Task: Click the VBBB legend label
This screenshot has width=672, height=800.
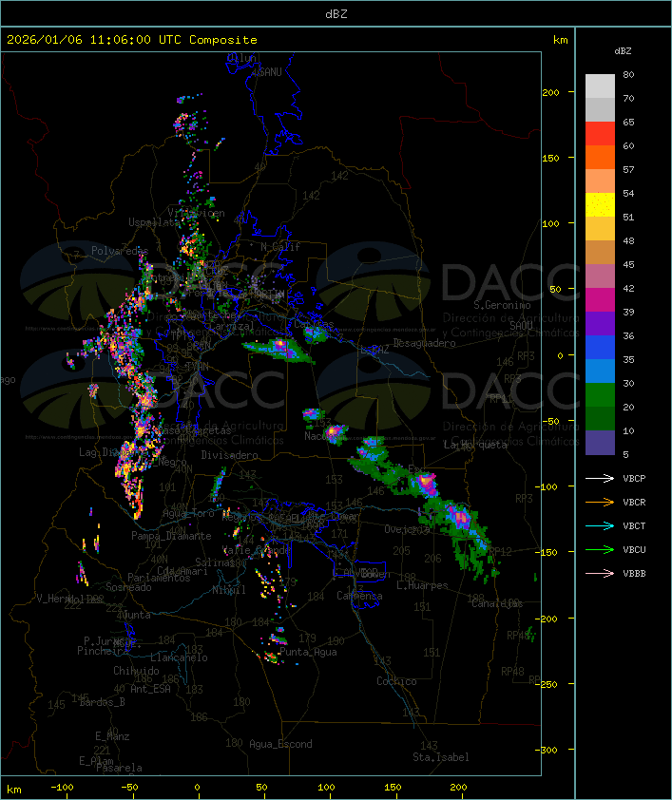Action: [634, 574]
